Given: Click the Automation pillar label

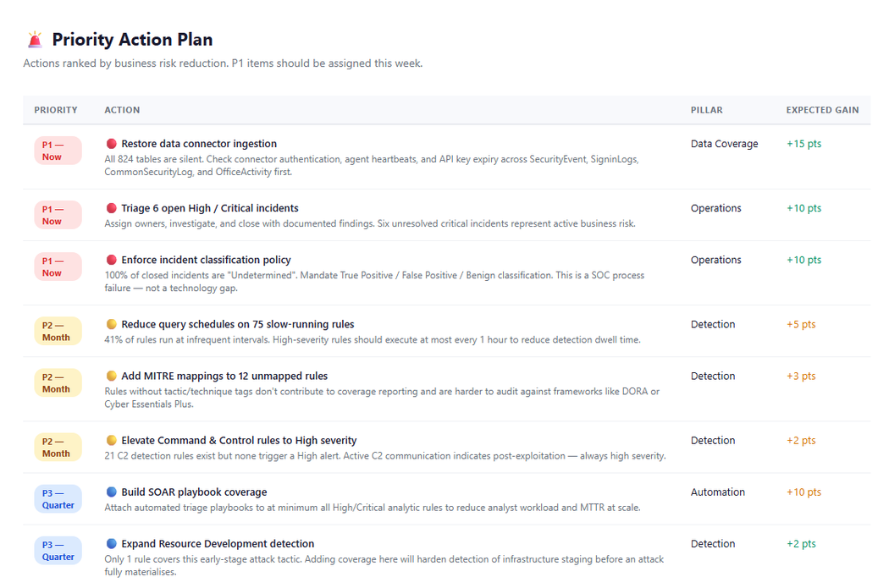Looking at the screenshot, I should 718,492.
